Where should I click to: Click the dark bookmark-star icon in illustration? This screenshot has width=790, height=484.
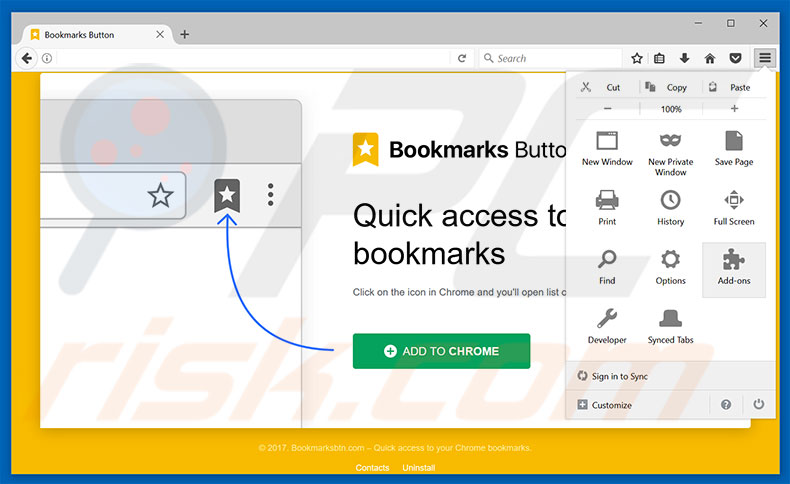[x=227, y=196]
